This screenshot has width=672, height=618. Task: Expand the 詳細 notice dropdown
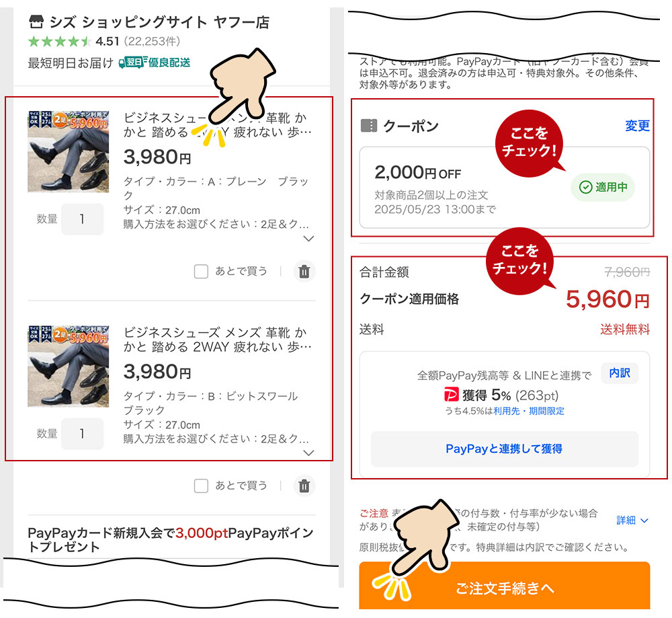click(632, 520)
